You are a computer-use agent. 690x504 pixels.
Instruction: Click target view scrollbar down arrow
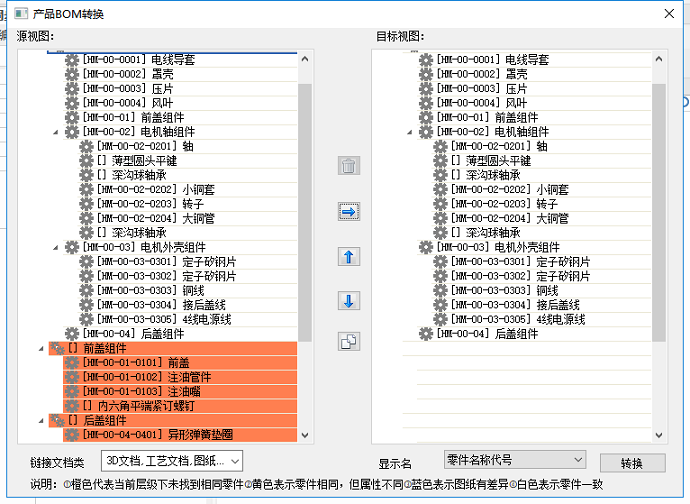(659, 435)
